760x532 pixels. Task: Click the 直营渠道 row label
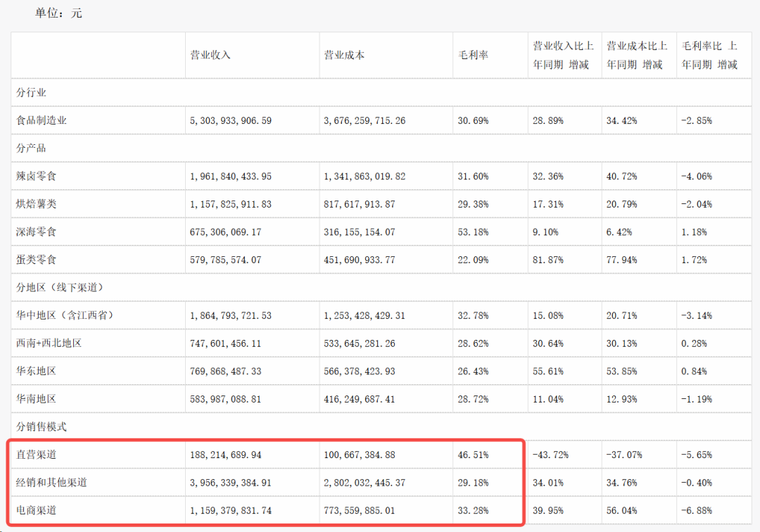point(37,455)
